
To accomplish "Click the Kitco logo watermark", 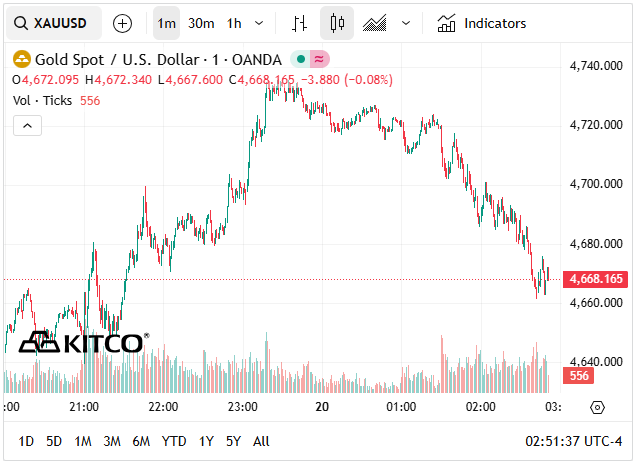I will (x=82, y=343).
